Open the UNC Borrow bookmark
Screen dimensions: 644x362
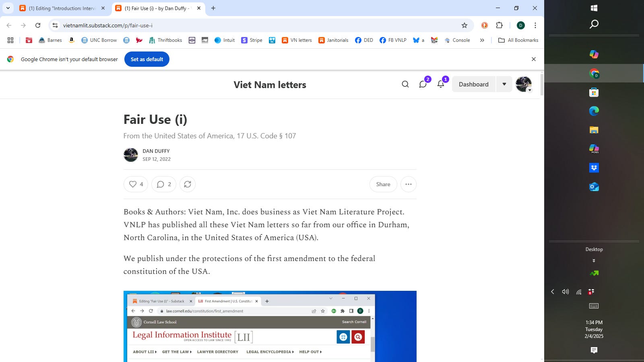coord(99,40)
